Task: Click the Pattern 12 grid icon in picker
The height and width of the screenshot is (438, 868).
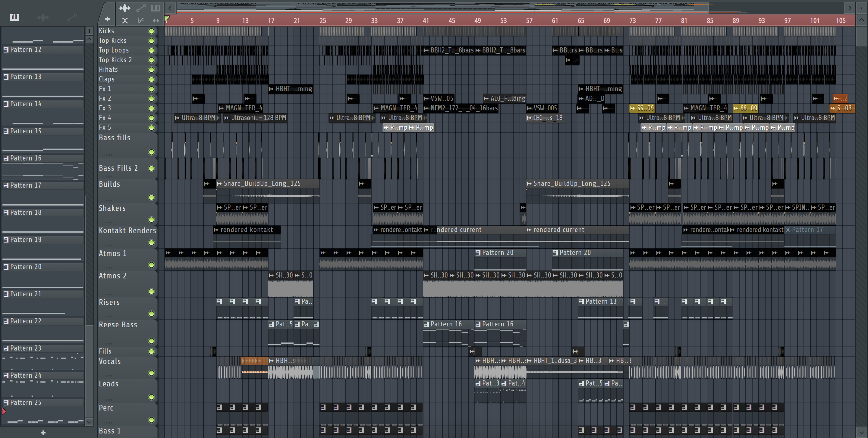Action: coord(6,49)
